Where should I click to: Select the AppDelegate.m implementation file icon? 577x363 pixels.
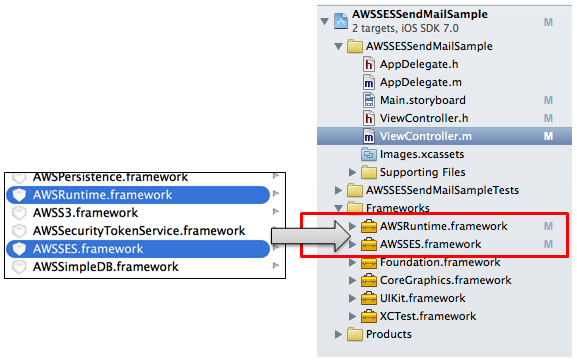[369, 82]
